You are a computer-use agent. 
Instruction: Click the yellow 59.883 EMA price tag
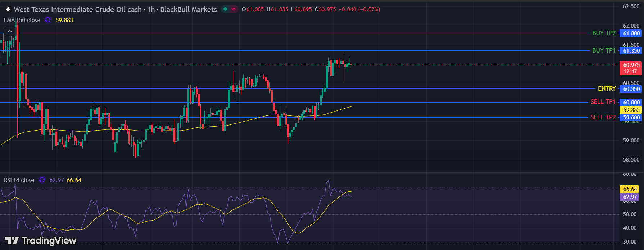click(631, 110)
